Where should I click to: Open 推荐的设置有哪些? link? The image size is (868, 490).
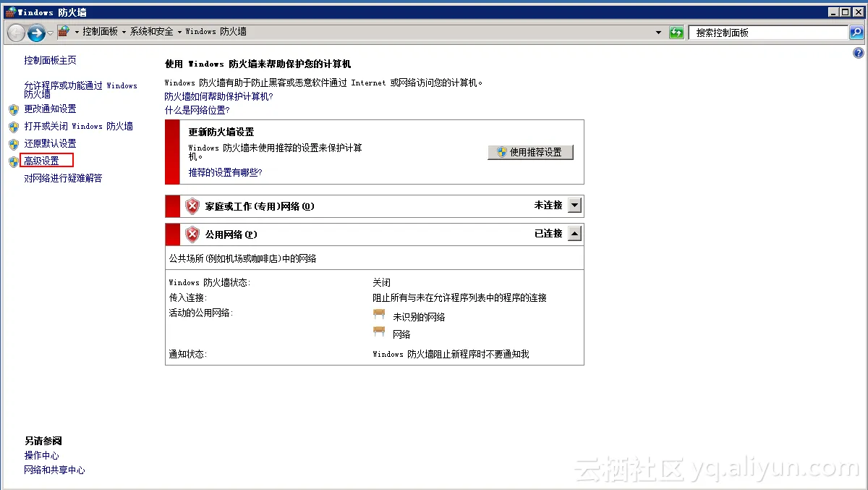pos(225,173)
